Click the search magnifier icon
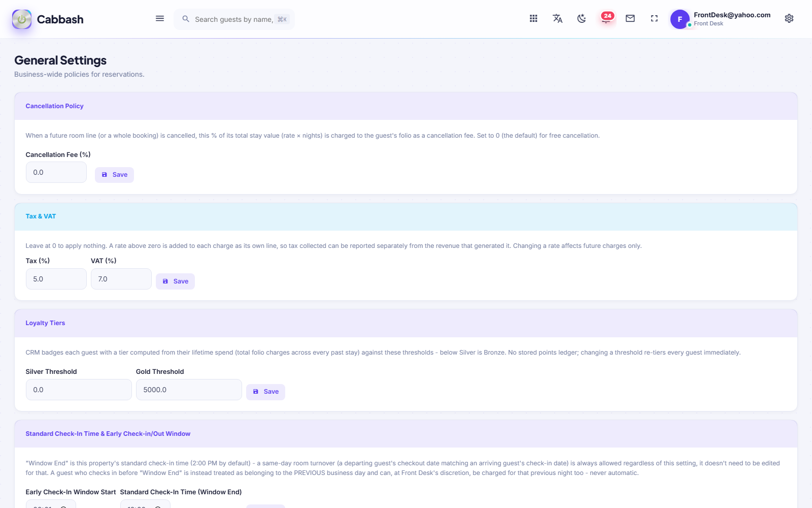Image resolution: width=812 pixels, height=508 pixels. (186, 19)
